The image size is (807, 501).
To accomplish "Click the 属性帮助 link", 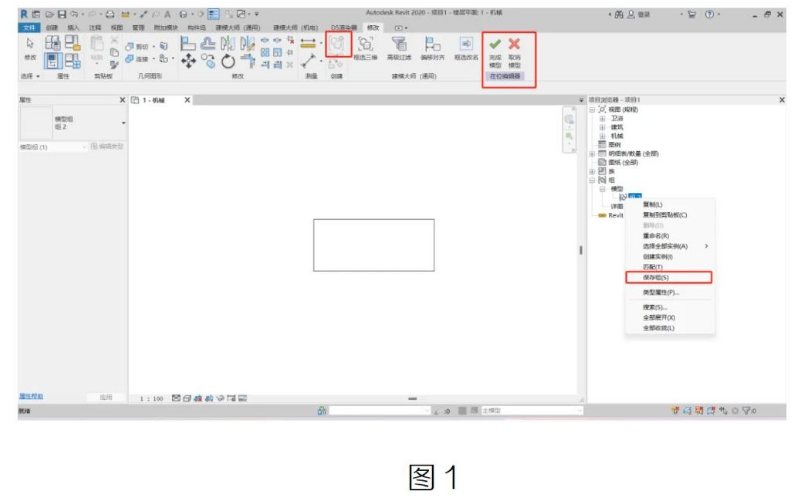I will click(31, 396).
